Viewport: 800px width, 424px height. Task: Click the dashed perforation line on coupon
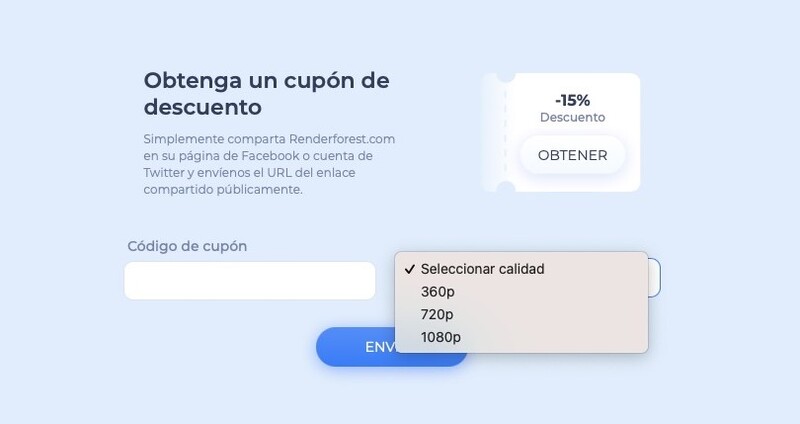506,132
